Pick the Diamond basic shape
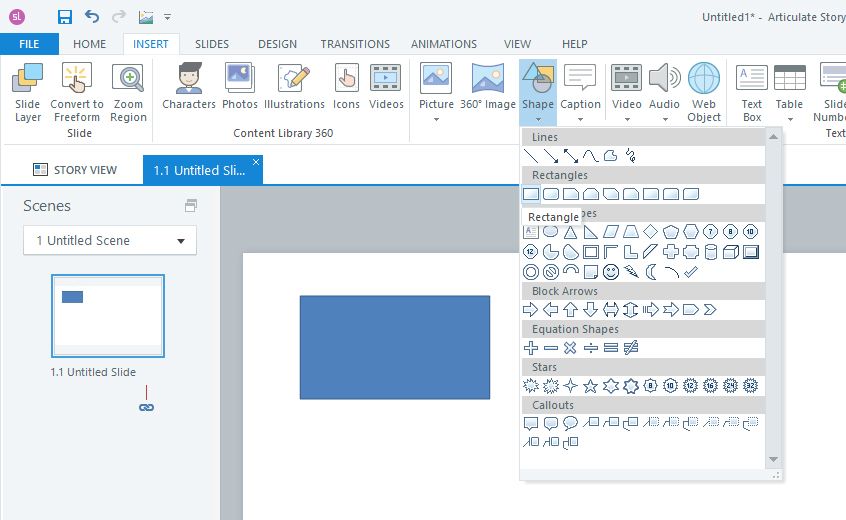Viewport: 846px width, 520px height. (x=651, y=232)
